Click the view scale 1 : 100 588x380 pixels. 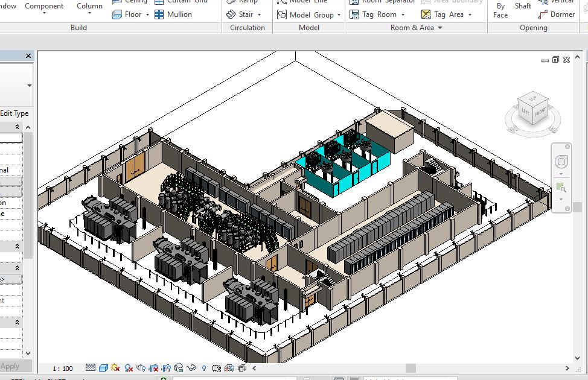tap(62, 369)
